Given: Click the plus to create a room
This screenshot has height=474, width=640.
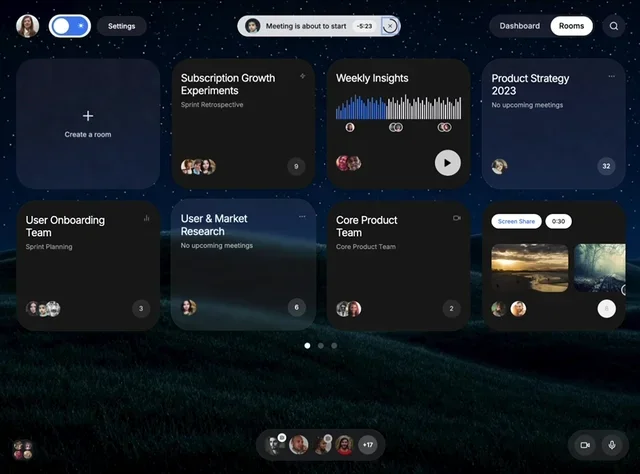Looking at the screenshot, I should point(88,116).
